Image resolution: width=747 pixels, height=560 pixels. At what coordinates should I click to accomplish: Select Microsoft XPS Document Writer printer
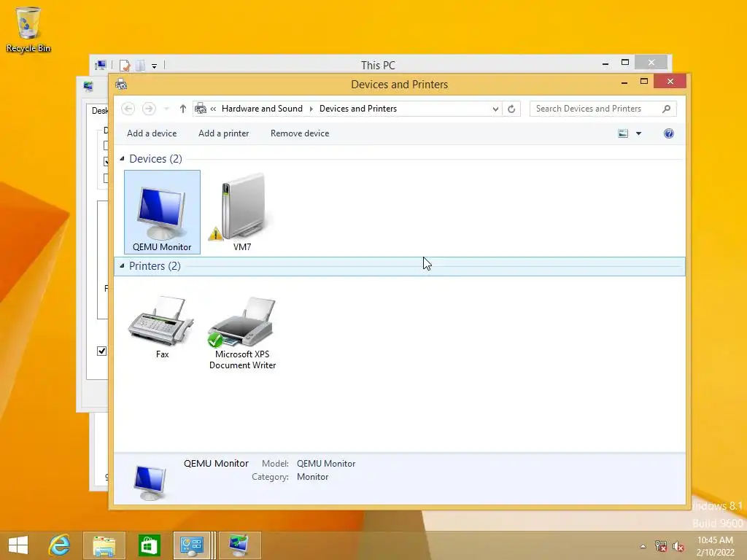point(242,332)
